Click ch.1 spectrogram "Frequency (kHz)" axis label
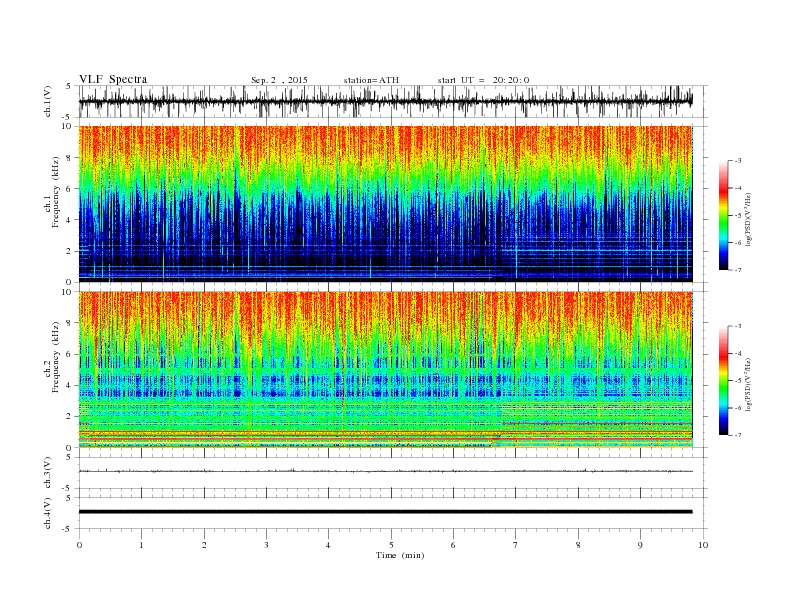The height and width of the screenshot is (612, 792). tap(55, 192)
